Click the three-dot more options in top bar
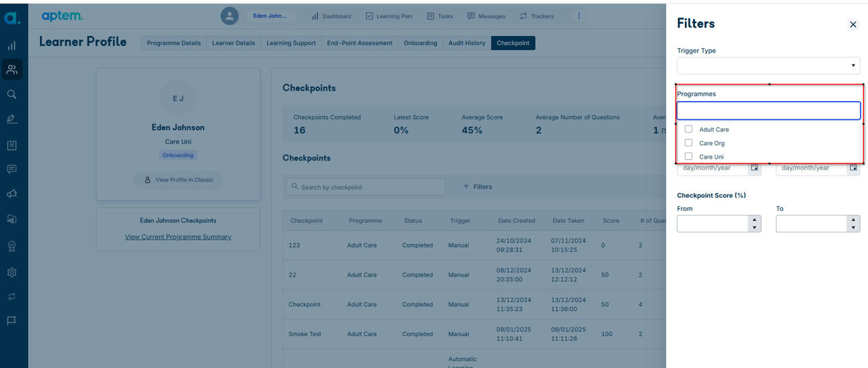The width and height of the screenshot is (868, 368). pos(578,16)
